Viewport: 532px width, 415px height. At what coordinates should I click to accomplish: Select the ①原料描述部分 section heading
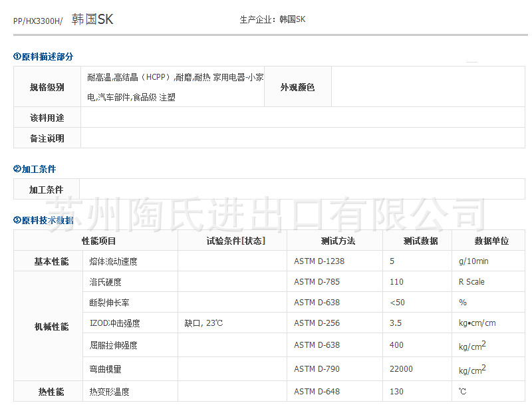(43, 57)
